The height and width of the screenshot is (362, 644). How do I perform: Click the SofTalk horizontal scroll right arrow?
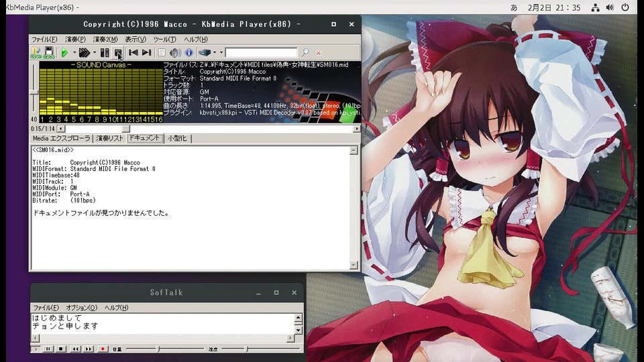290,338
